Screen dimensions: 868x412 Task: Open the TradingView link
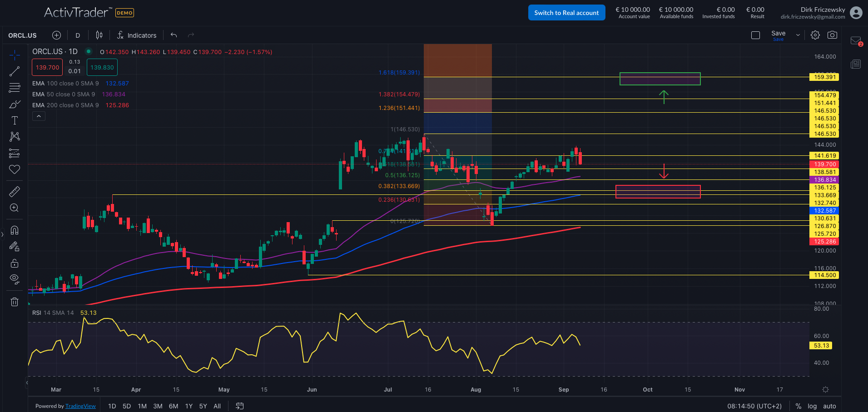(80, 406)
